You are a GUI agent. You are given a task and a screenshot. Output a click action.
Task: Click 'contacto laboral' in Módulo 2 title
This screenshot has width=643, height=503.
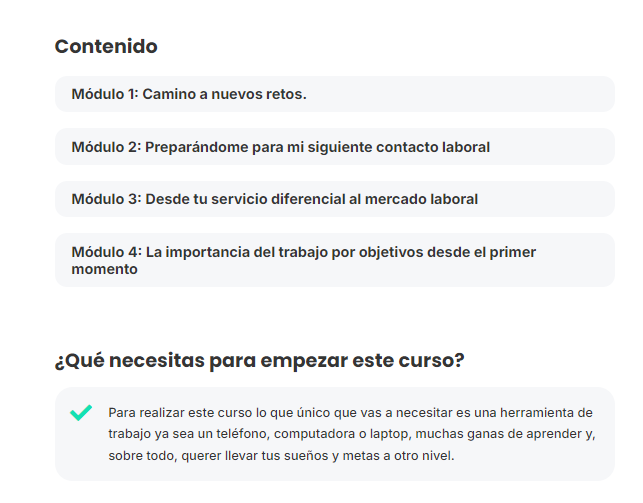433,147
